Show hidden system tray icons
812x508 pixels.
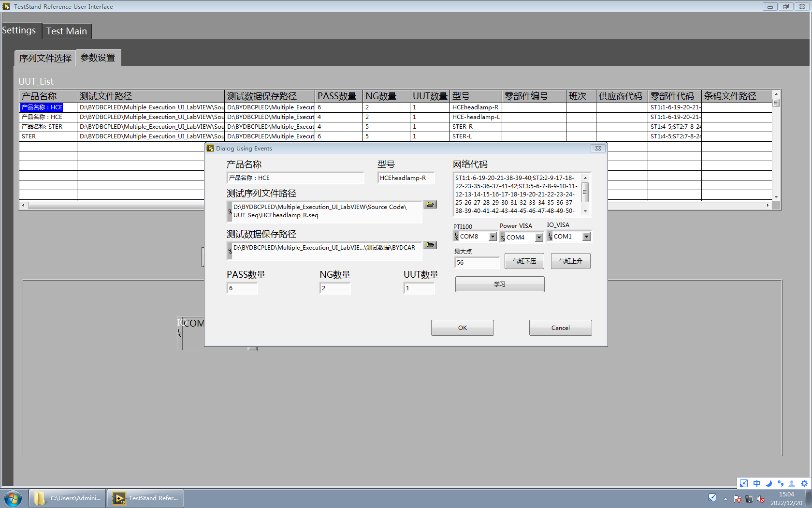(725, 499)
